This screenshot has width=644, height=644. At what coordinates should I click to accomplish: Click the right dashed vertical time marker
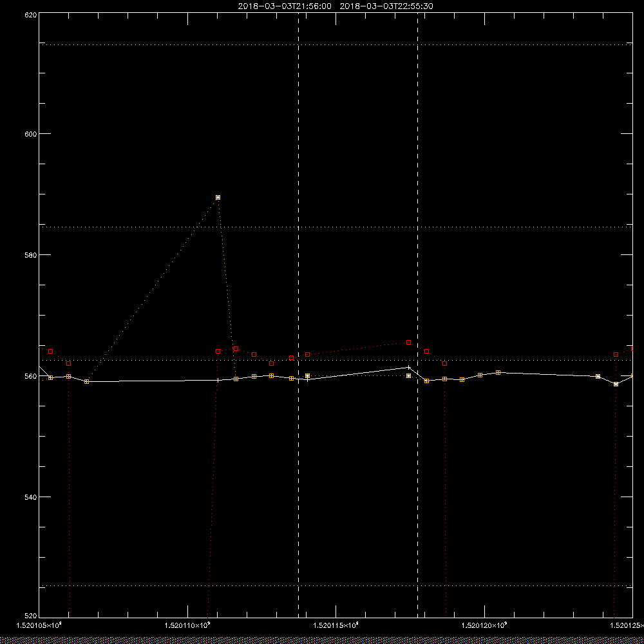418,315
